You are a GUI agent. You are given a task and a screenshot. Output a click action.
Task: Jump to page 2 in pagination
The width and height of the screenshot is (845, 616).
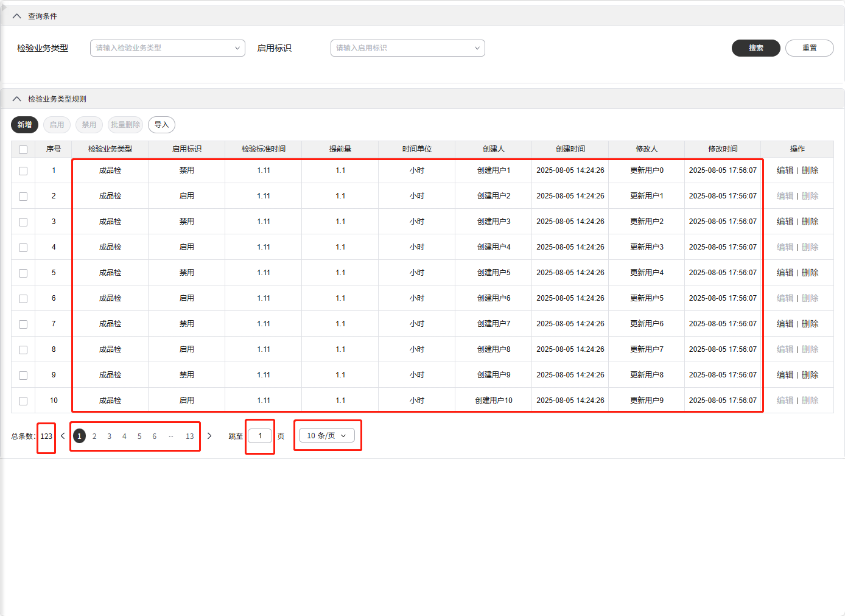pos(94,436)
